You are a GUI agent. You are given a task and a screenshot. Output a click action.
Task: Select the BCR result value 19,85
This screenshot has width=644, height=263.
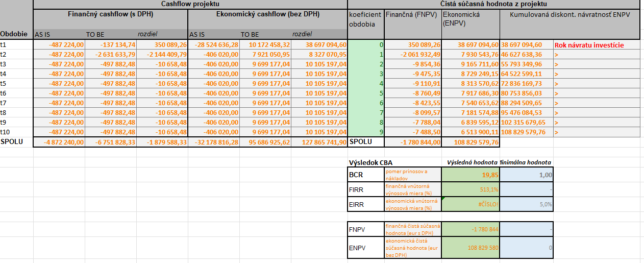[470, 175]
